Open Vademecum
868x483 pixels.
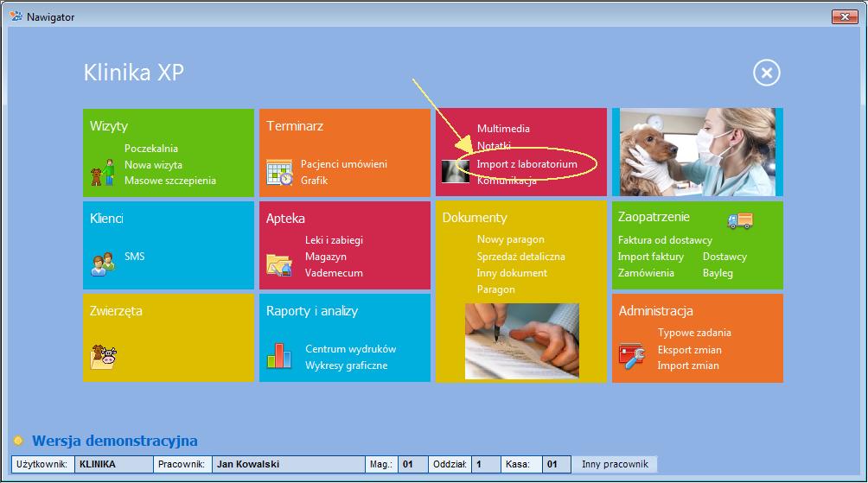[x=334, y=273]
